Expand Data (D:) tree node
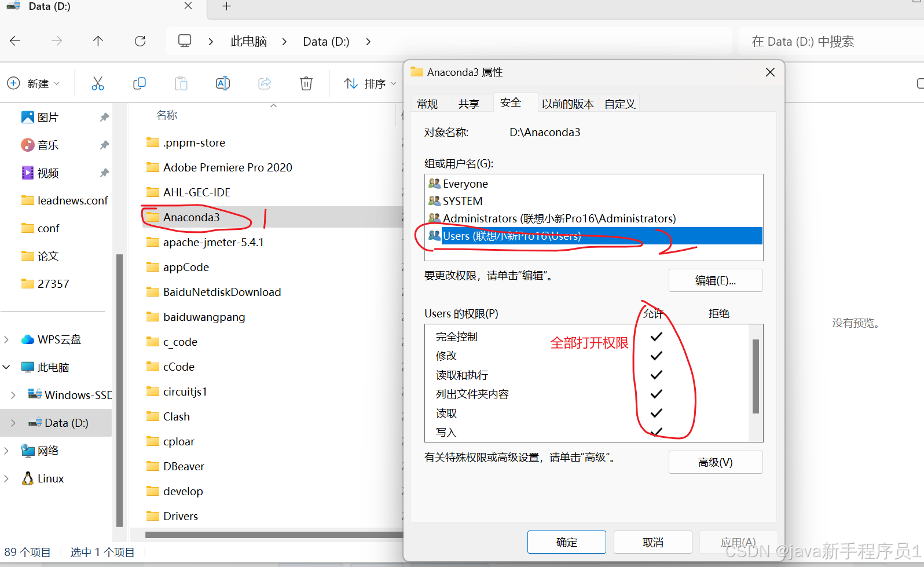Screen dimensions: 924x567 point(13,423)
